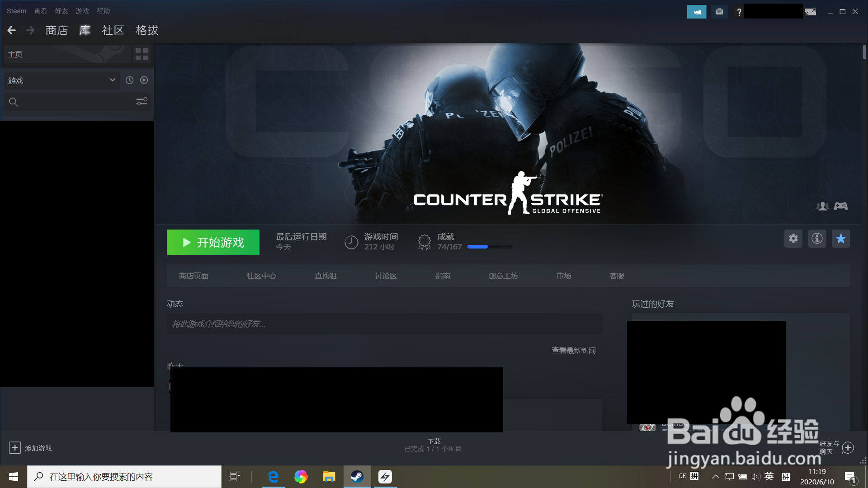
Task: Open game settings gear icon
Action: click(x=793, y=239)
